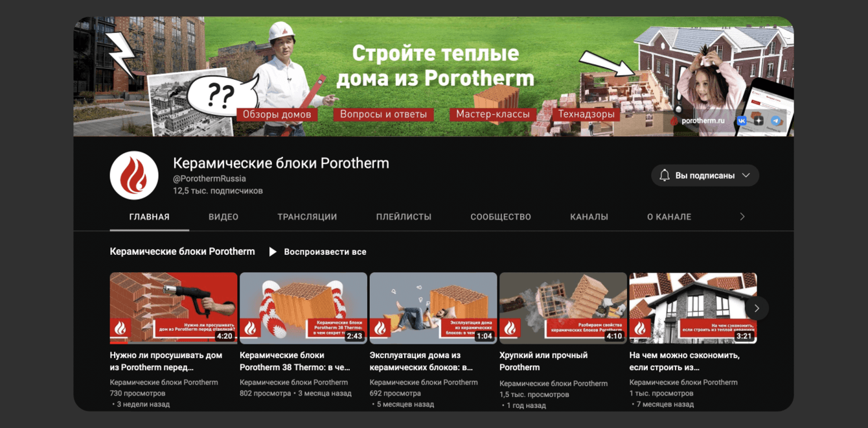The height and width of the screenshot is (428, 868).
Task: Click the '3 недели назад' upload date
Action: 143,404
